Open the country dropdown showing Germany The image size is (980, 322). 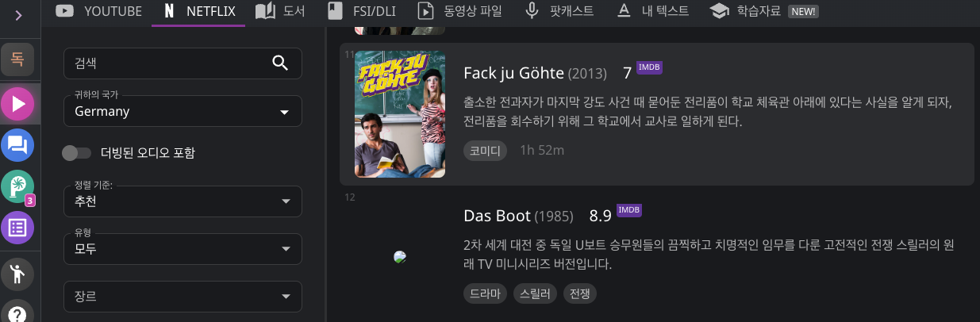(x=183, y=111)
